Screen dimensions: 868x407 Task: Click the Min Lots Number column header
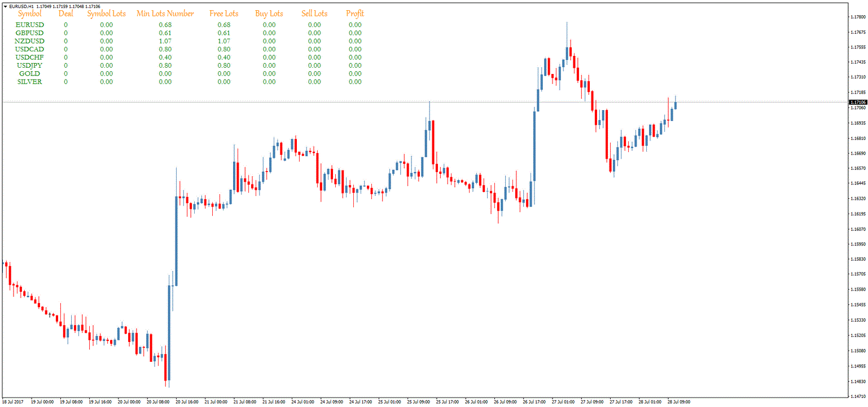tap(165, 14)
